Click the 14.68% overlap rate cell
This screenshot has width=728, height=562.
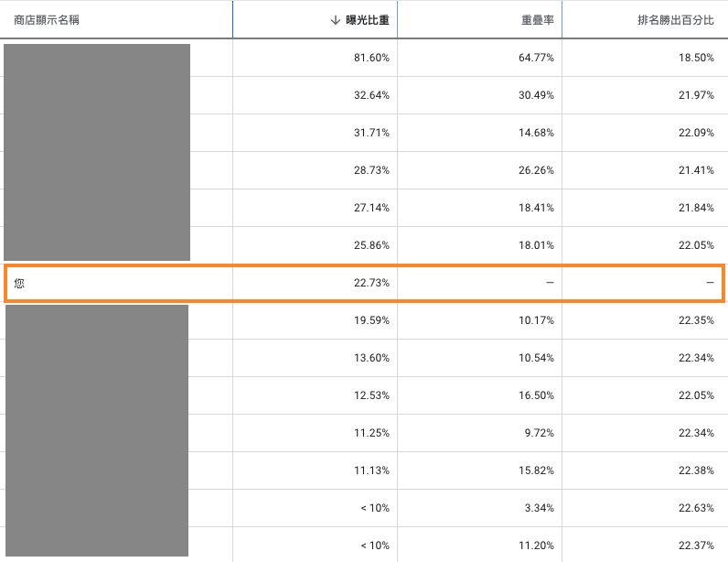(x=479, y=133)
